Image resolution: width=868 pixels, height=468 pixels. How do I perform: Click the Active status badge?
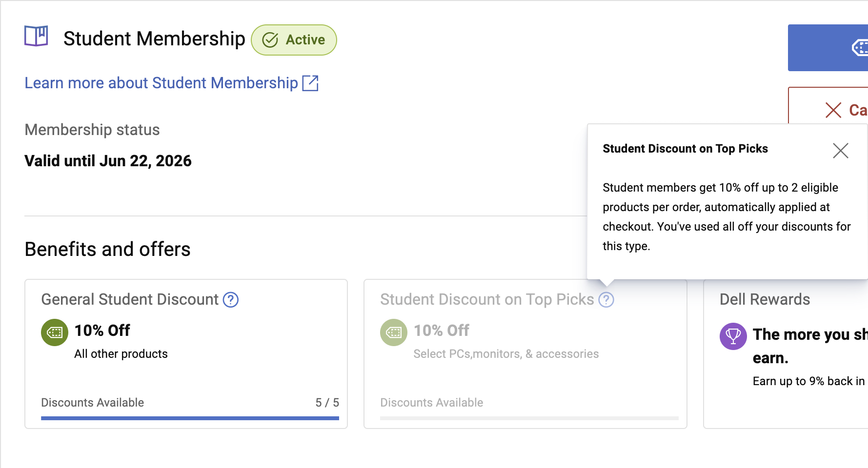pos(294,40)
